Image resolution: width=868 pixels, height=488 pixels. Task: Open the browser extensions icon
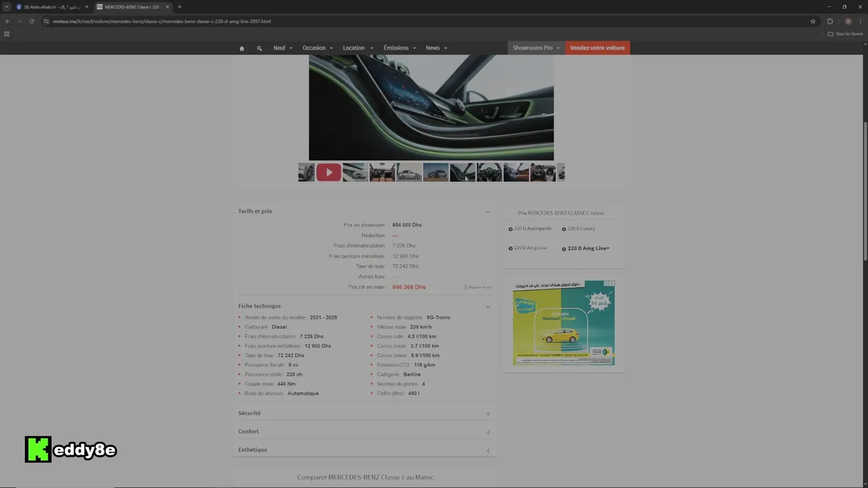click(x=830, y=21)
